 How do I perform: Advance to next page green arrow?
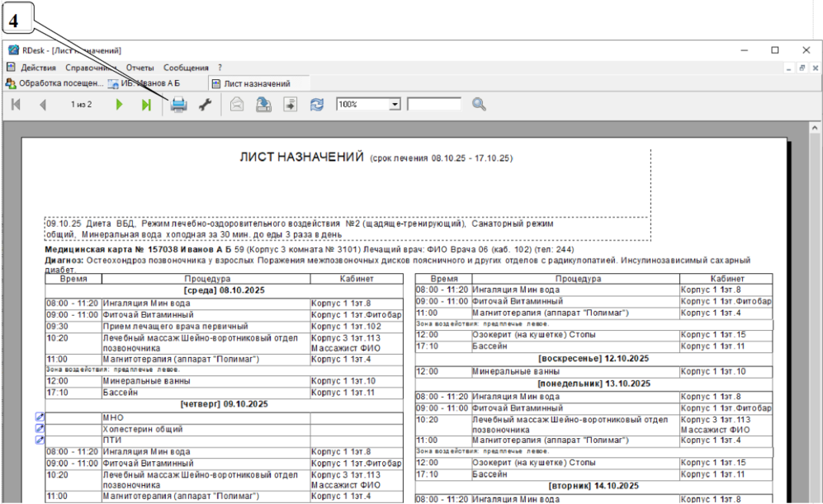click(x=120, y=105)
